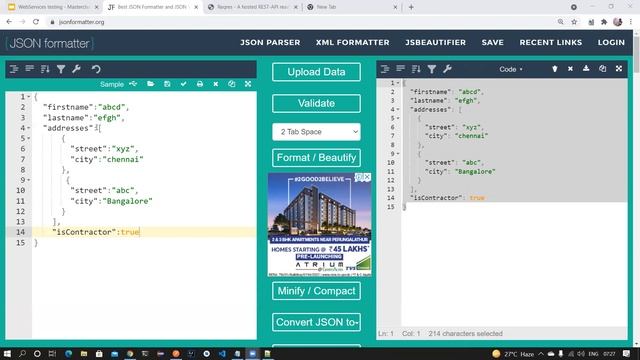Collapse the addresses array on left line 4
This screenshot has height=360, width=640.
29,128
